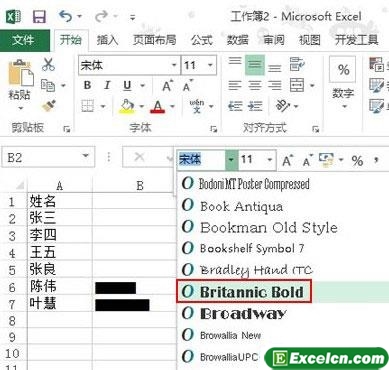Toggle Italic formatting in the ribbon

tap(107, 86)
